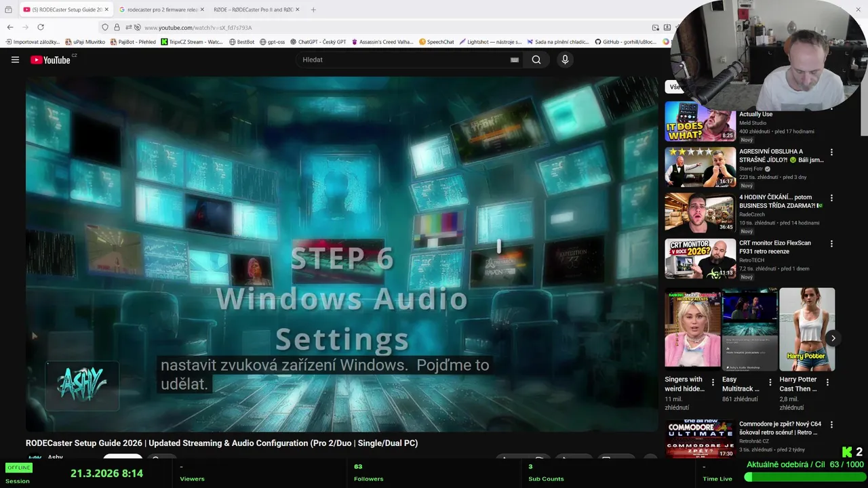This screenshot has width=868, height=488.
Task: Open the Firefox tab overview icon at far left
Action: point(8,9)
